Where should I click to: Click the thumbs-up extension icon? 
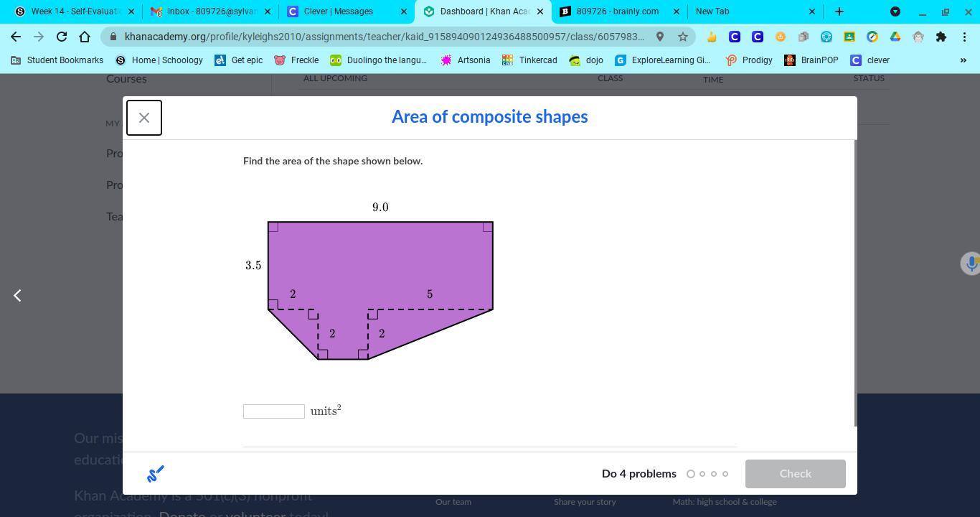click(x=712, y=37)
